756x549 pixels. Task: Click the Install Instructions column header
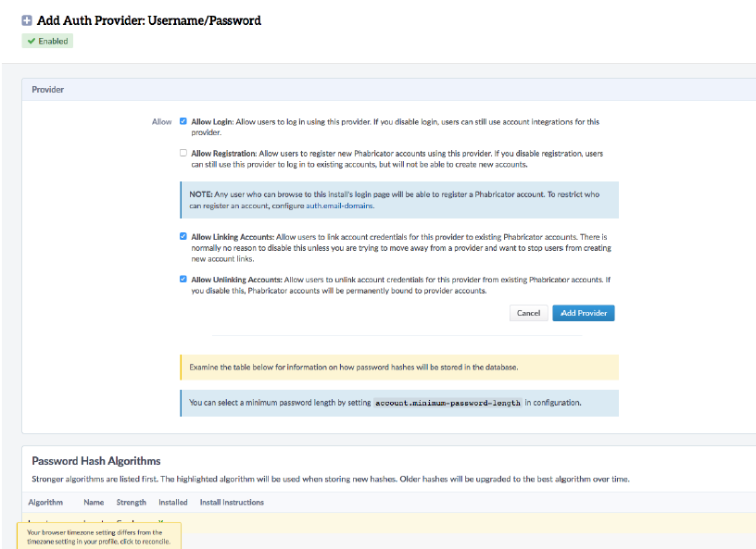232,502
